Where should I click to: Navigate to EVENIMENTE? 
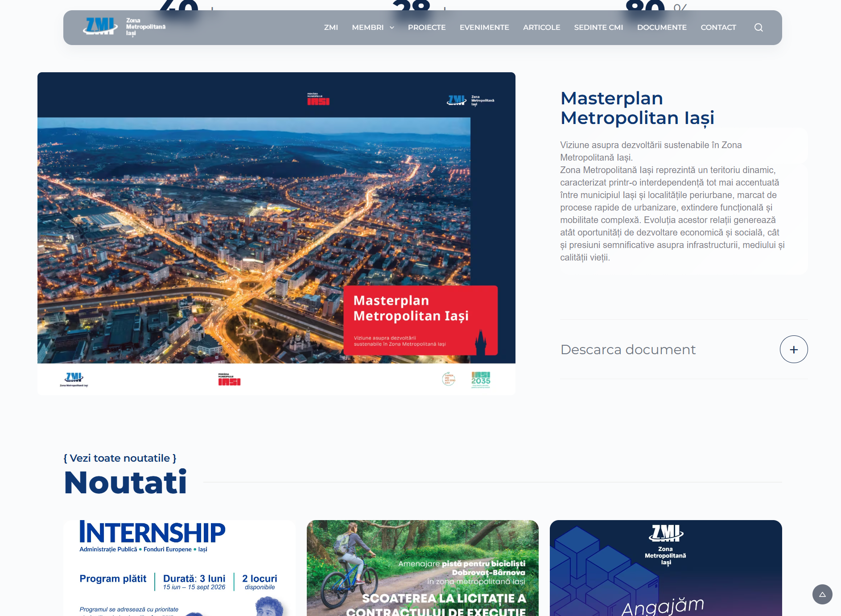coord(484,28)
